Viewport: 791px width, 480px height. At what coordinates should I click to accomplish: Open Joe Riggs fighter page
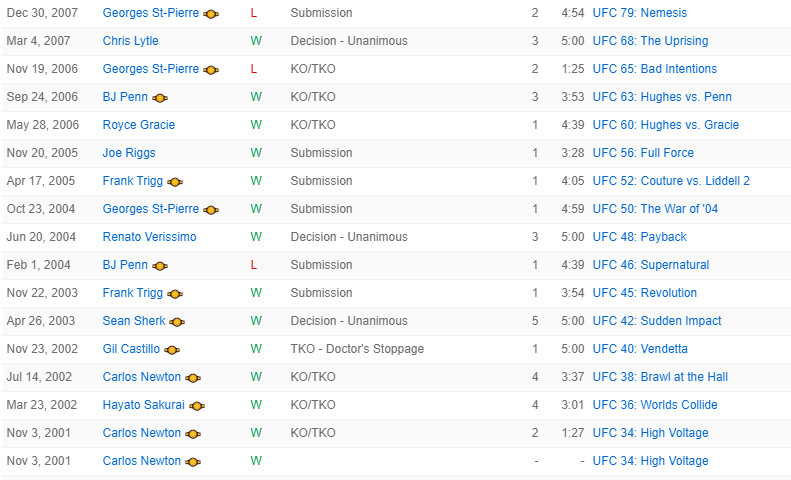(x=128, y=153)
